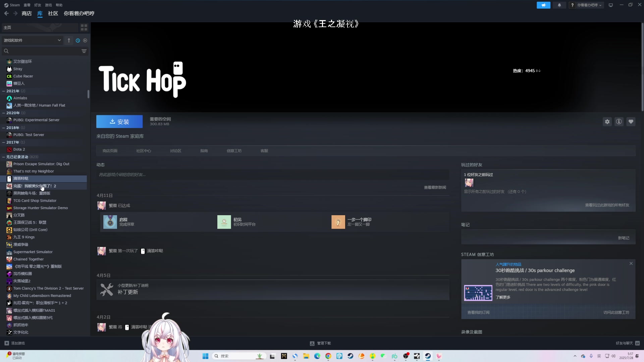The height and width of the screenshot is (362, 644).
Task: Open the 游戏 menu
Action: (x=48, y=5)
